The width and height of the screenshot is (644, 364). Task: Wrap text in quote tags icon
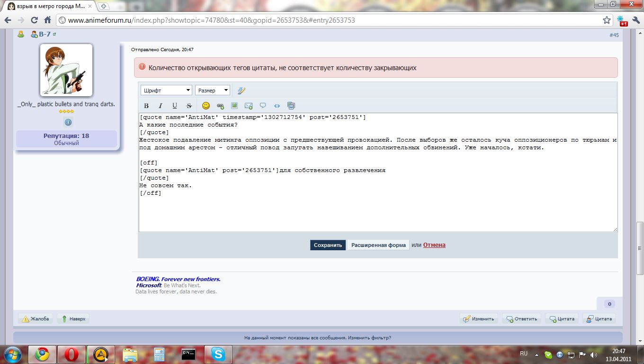263,106
